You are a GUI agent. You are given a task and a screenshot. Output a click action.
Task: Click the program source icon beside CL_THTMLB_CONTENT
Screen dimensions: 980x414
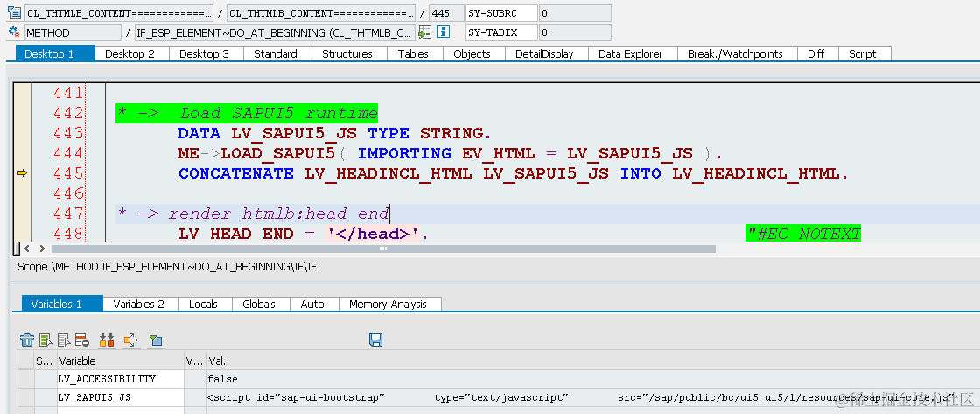(x=14, y=12)
